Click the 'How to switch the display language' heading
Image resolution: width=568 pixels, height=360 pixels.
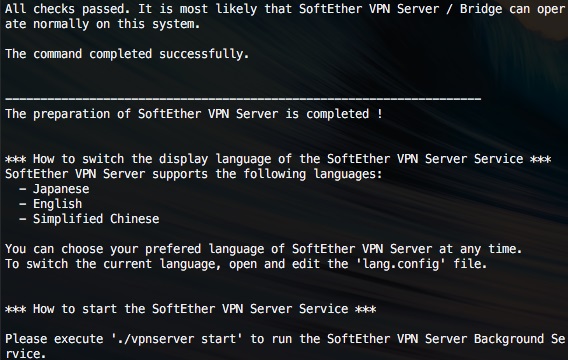[278, 159]
